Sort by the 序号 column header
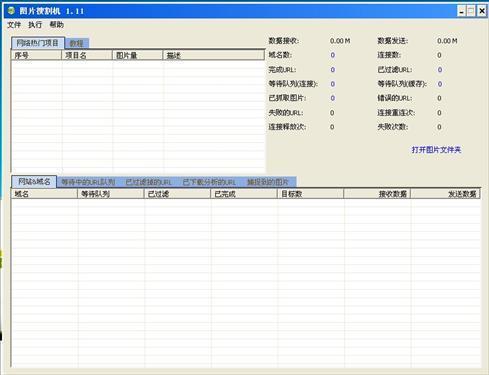 click(x=37, y=55)
